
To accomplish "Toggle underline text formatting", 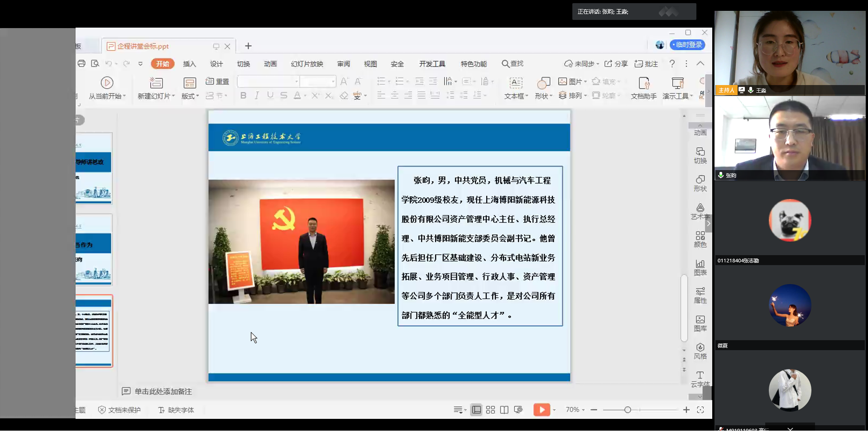I will point(270,95).
